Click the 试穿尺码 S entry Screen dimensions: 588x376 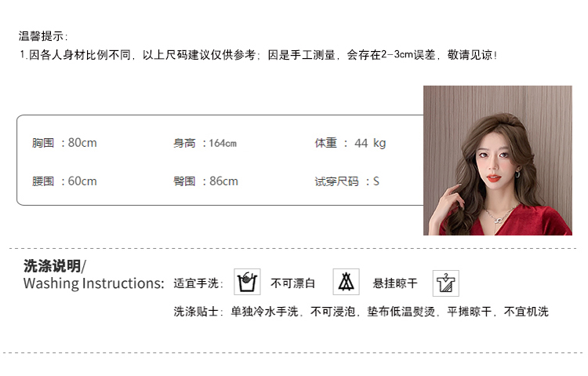(347, 181)
